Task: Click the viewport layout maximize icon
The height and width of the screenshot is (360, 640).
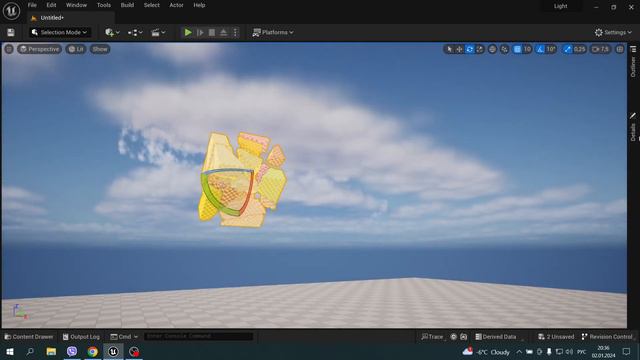Action: point(620,49)
